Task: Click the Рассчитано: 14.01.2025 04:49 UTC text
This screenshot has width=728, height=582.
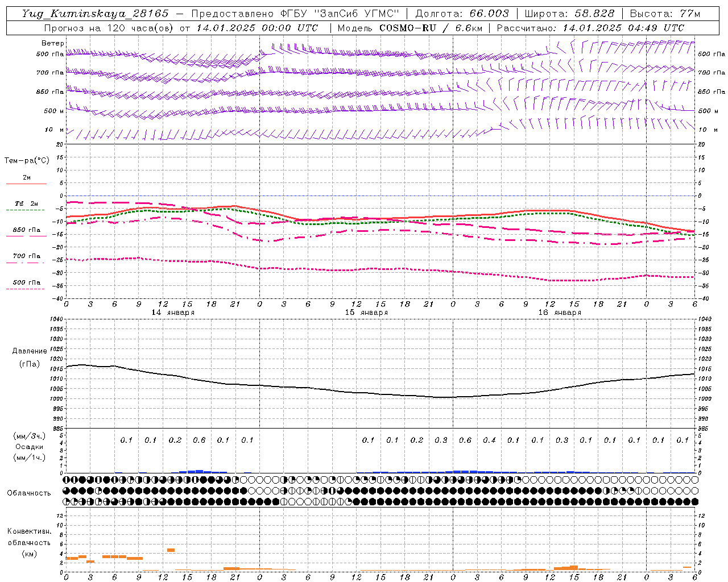Action: [590, 28]
